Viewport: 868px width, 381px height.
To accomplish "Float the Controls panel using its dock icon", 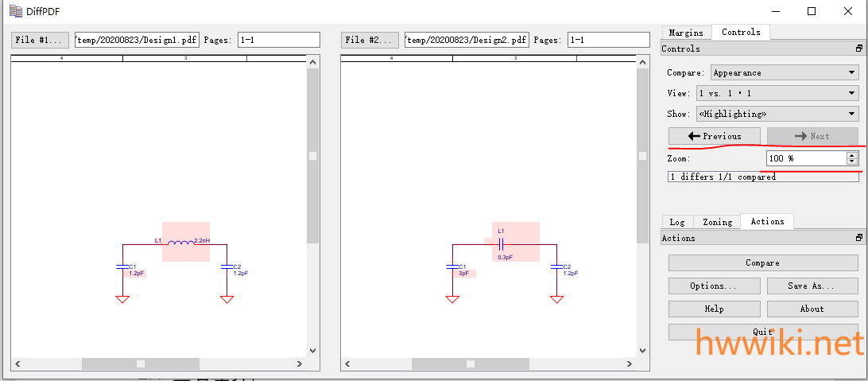I will tap(859, 49).
